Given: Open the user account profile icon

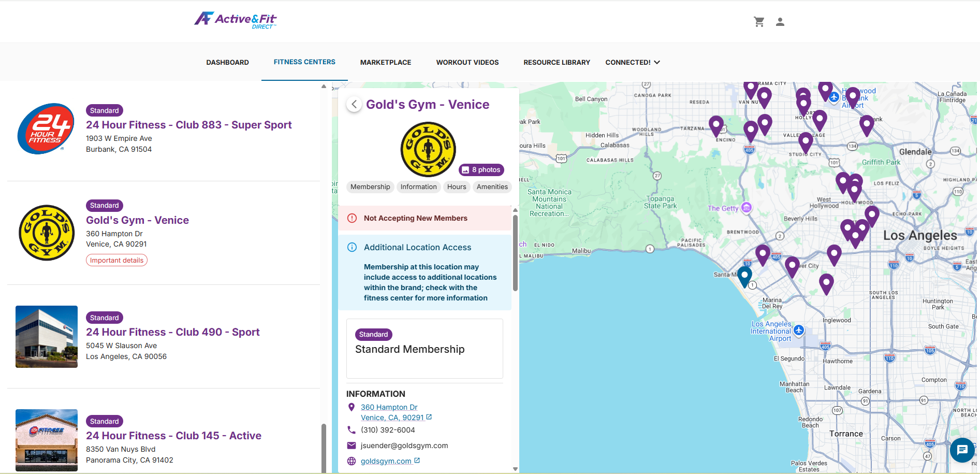Looking at the screenshot, I should click(780, 22).
